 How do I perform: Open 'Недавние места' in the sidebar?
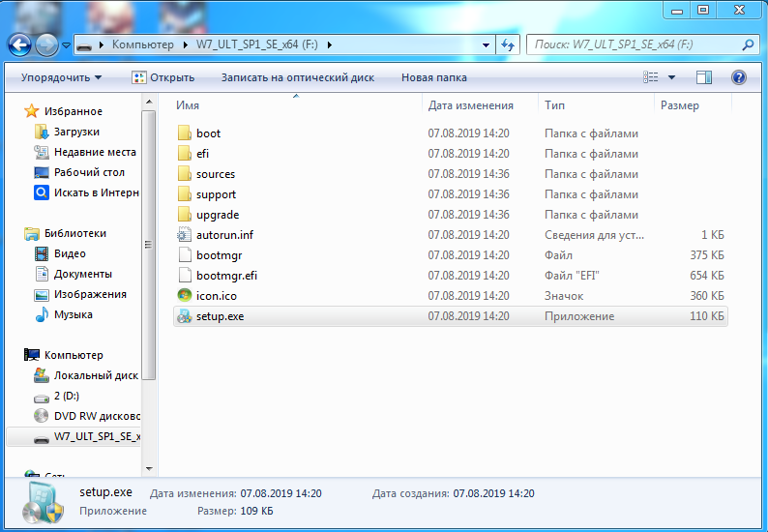pos(95,152)
